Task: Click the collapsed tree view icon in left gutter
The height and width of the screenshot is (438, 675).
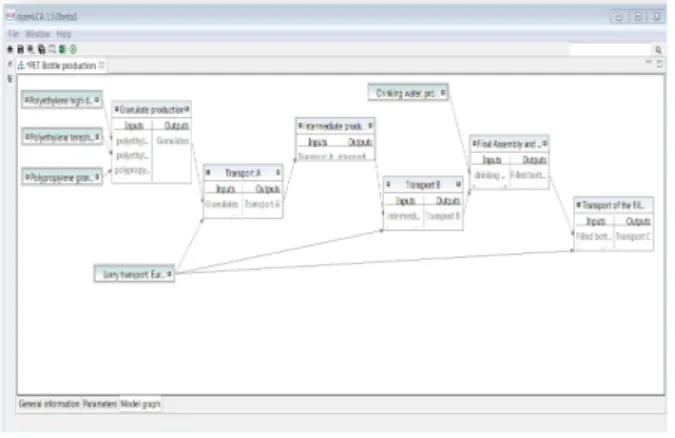Action: coord(10,79)
